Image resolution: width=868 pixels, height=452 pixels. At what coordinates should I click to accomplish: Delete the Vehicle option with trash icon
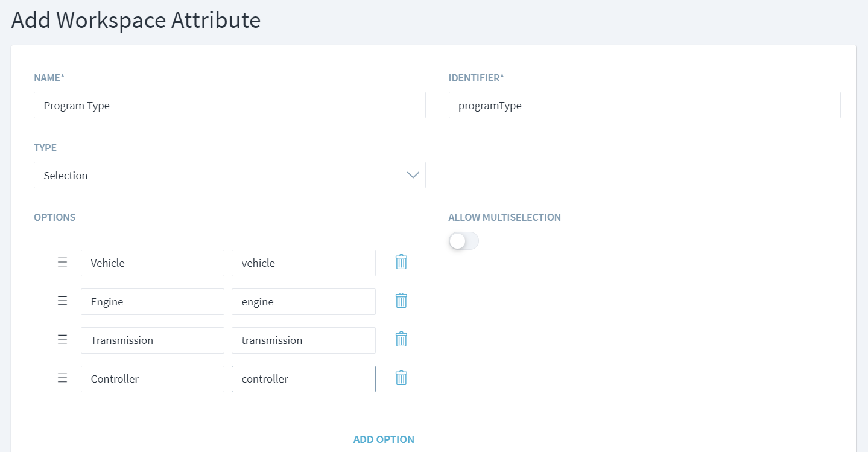[x=401, y=262]
